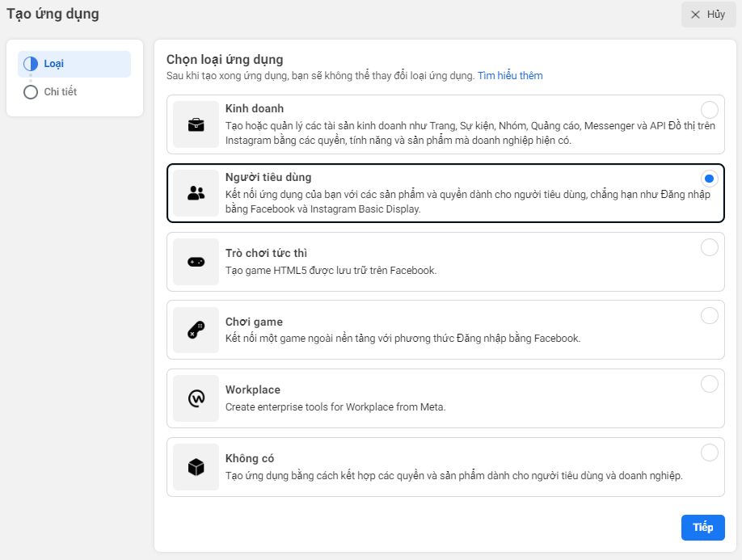742x560 pixels.
Task: Click the half-filled circle step icon beside Loại
Action: click(x=32, y=64)
